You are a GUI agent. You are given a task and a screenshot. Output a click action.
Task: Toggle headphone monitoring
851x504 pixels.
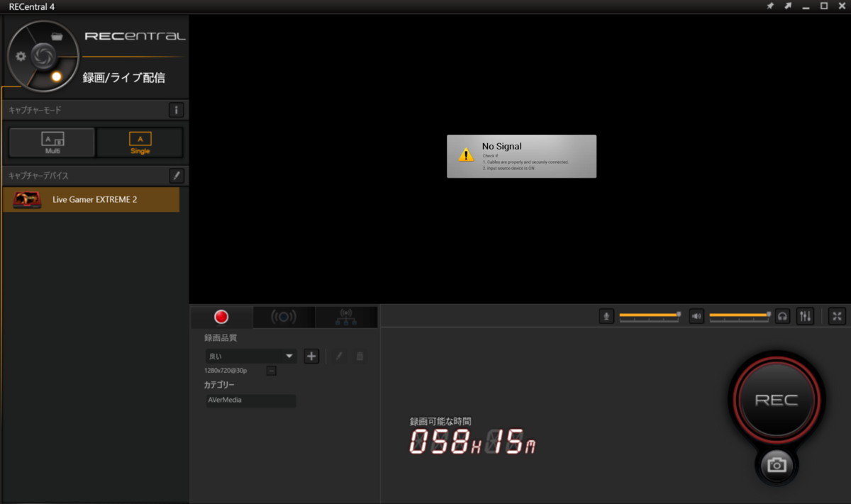coord(783,316)
